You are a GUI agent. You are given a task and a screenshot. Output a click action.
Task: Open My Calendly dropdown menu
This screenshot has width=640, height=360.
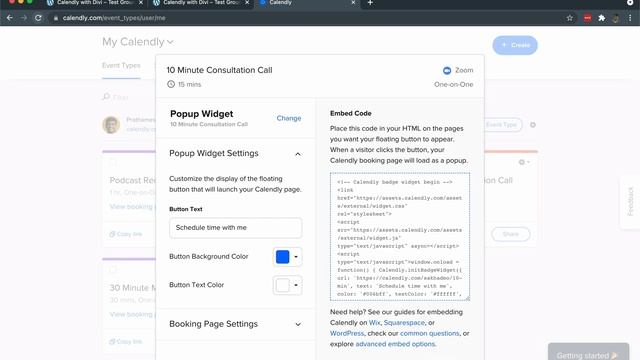pyautogui.click(x=138, y=42)
